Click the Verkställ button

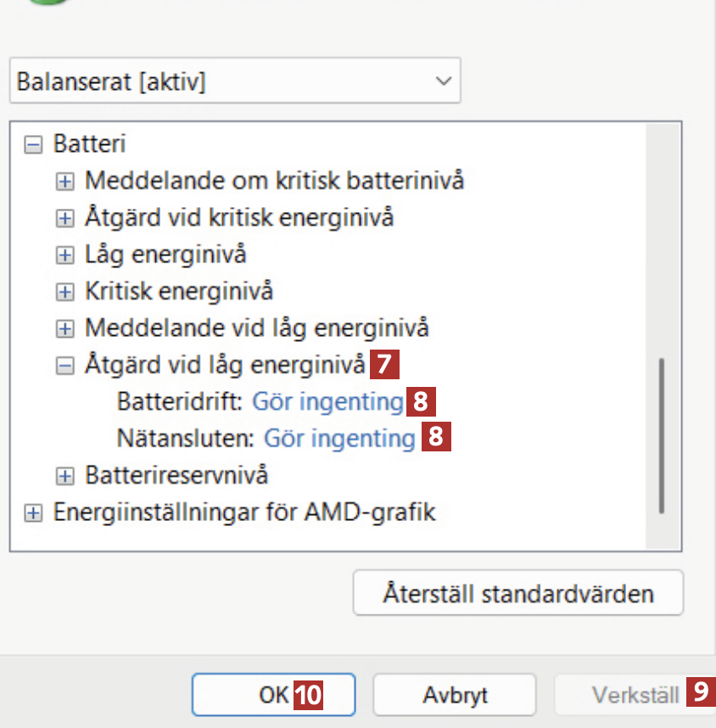[x=635, y=696]
